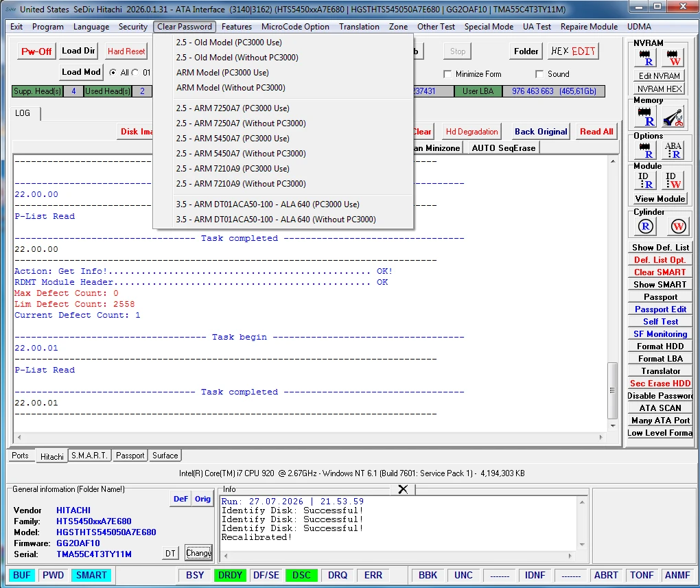
Task: Switch to the S.M.A.R.T. tab
Action: pyautogui.click(x=89, y=456)
